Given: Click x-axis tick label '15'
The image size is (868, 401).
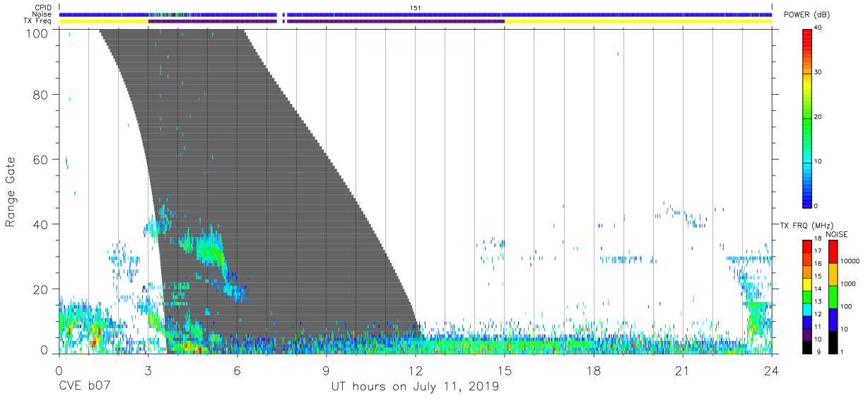Looking at the screenshot, I should 505,370.
